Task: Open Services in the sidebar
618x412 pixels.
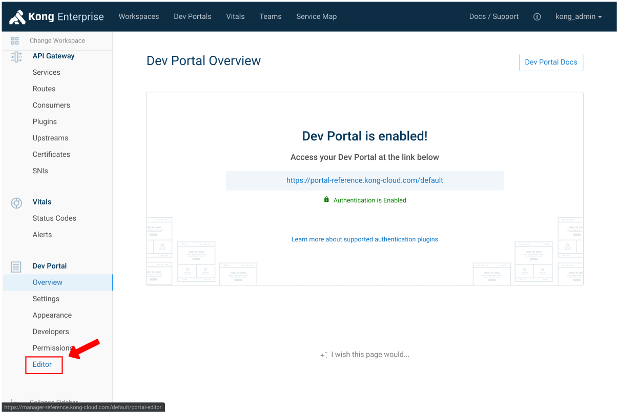Action: pyautogui.click(x=47, y=73)
